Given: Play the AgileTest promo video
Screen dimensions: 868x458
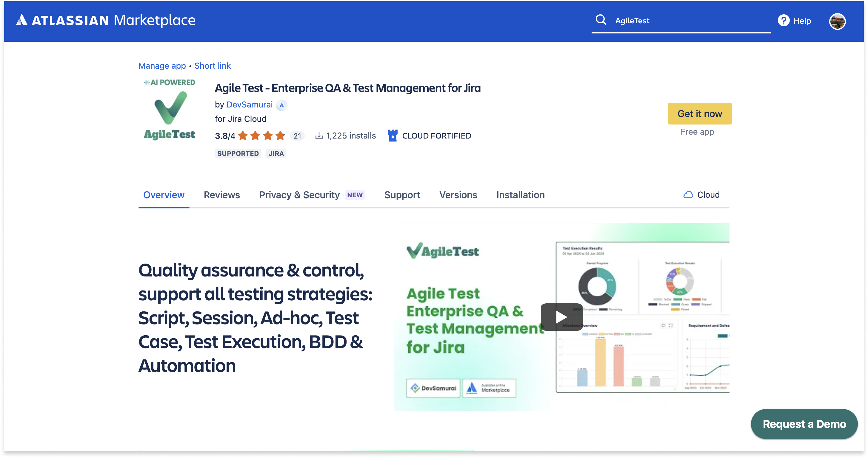Looking at the screenshot, I should click(561, 317).
